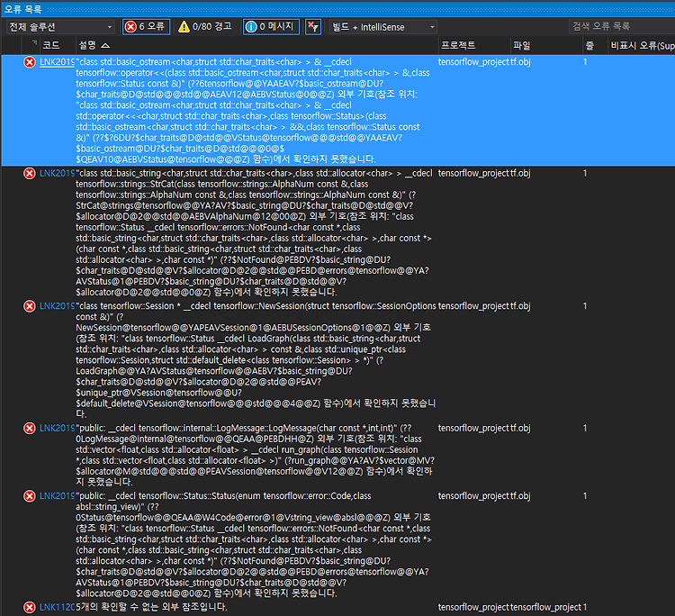Click the 오류 목록 panel title
Screen dimensions: 675x616
pyautogui.click(x=22, y=9)
